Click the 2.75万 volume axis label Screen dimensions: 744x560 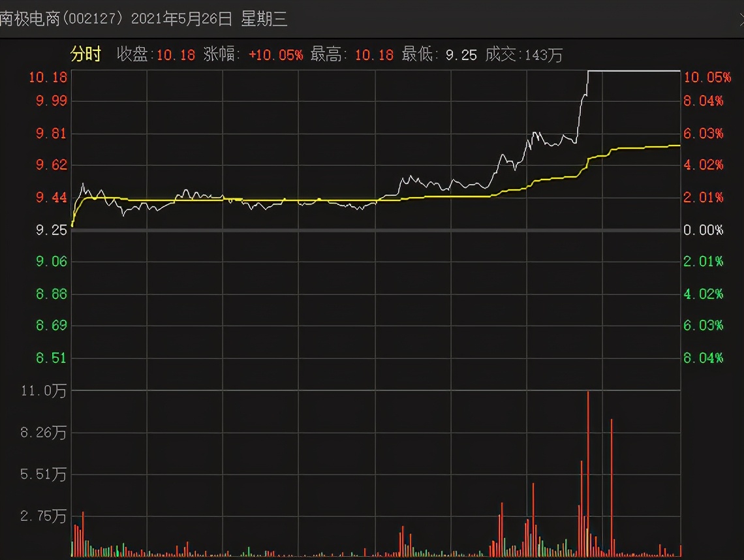pyautogui.click(x=43, y=516)
